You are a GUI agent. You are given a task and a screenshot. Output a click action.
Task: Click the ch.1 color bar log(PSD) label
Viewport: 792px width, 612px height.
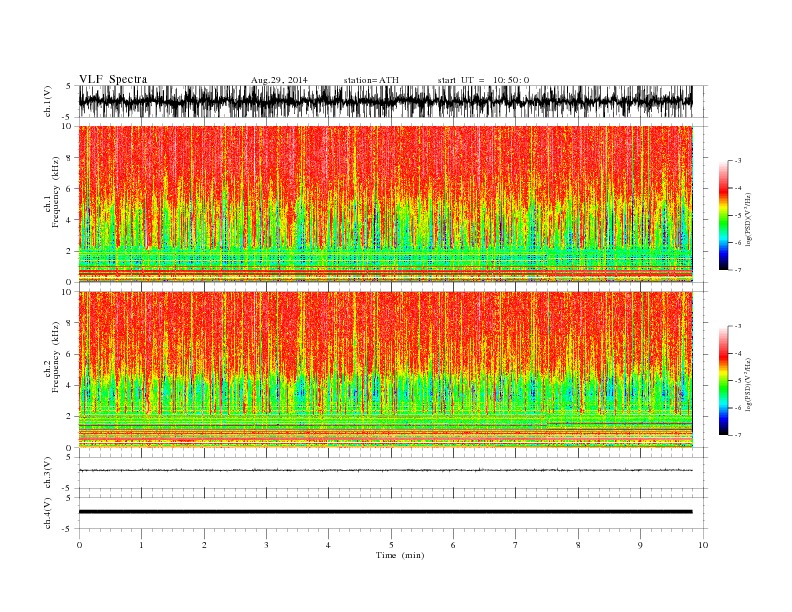click(748, 219)
